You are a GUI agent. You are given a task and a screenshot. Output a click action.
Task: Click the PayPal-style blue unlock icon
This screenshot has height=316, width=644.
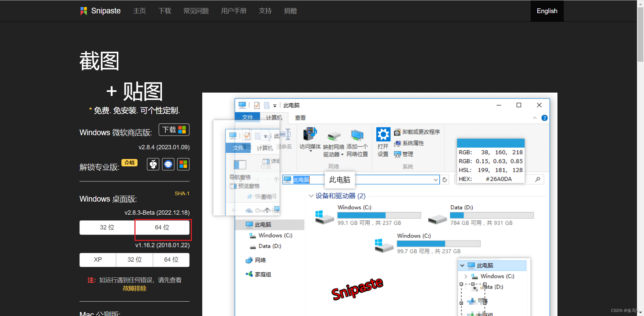click(168, 164)
